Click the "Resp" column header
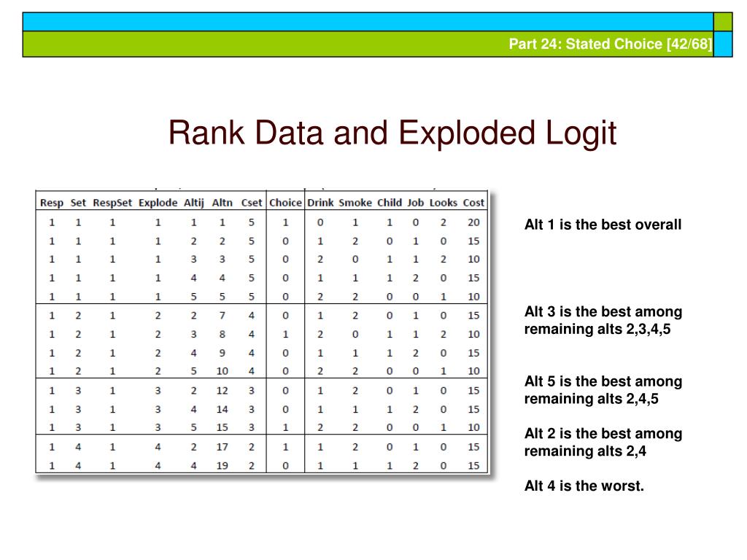Screen dimensions: 747x560 [x=52, y=203]
